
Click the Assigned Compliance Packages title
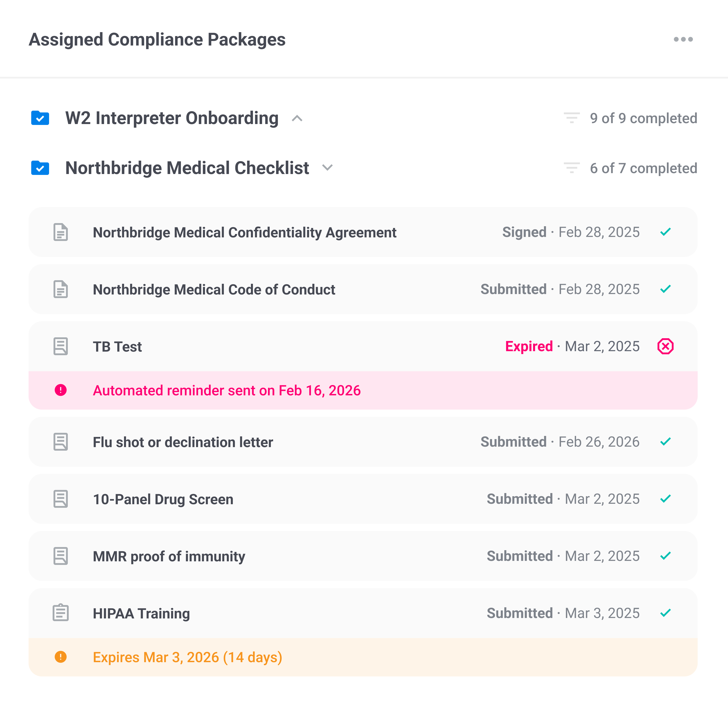pyautogui.click(x=157, y=39)
